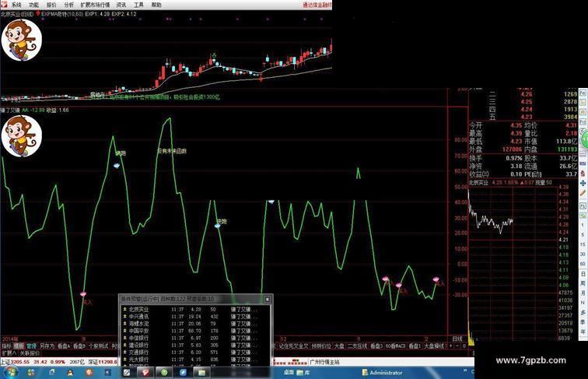Open the 报价 menu
The width and height of the screenshot is (588, 379).
point(51,5)
